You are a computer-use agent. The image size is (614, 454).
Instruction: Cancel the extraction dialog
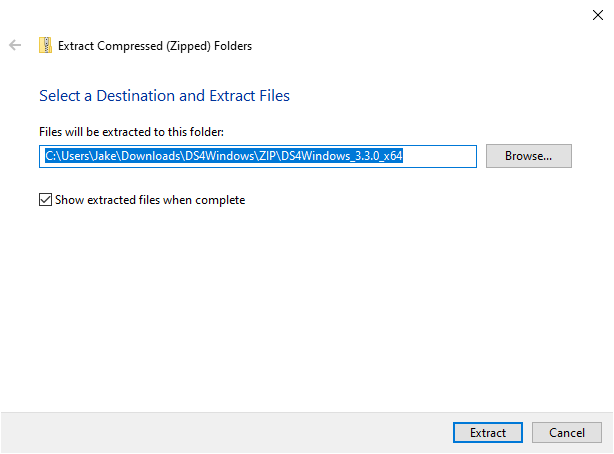pos(566,433)
